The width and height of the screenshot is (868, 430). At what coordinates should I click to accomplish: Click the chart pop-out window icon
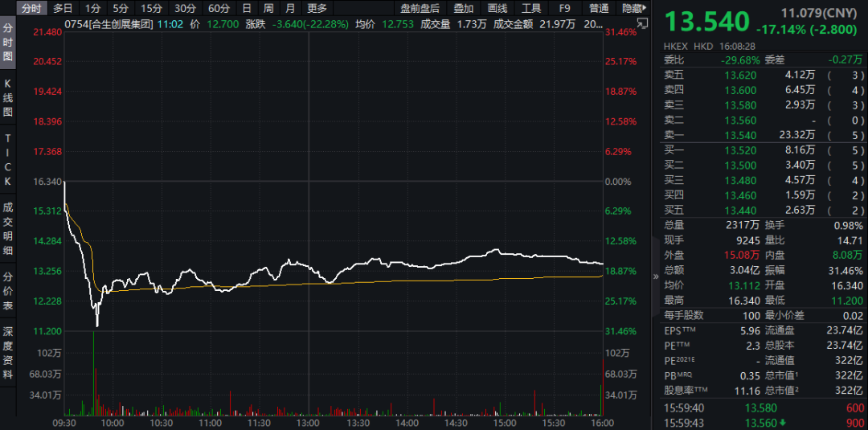pos(641,23)
